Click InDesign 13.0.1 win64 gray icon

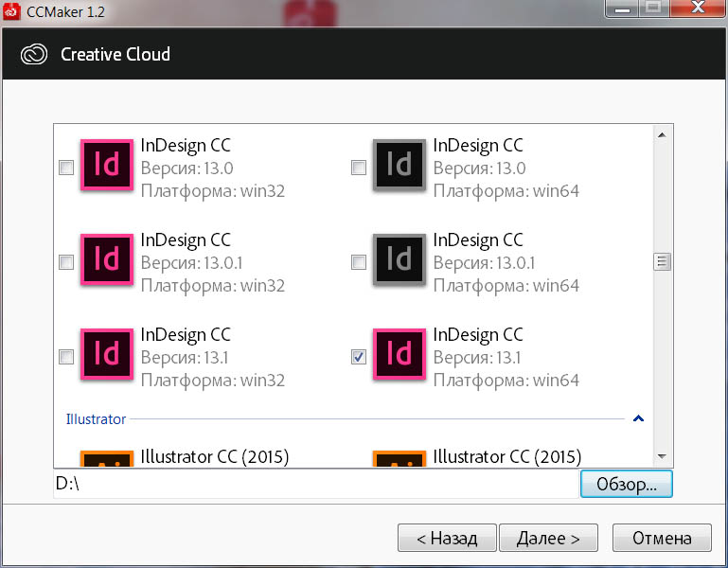pos(400,259)
